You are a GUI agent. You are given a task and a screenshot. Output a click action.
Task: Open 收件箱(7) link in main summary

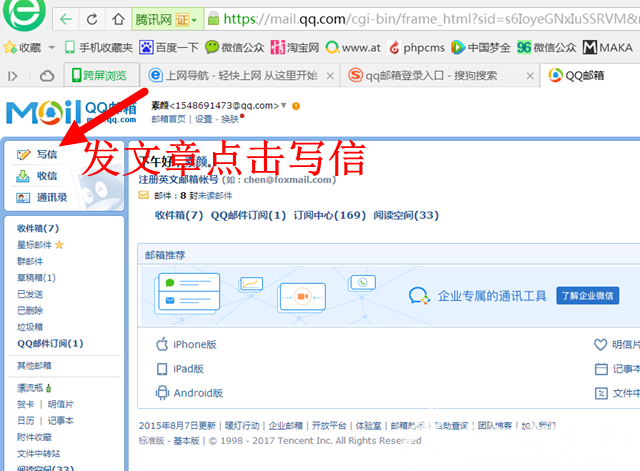(179, 215)
